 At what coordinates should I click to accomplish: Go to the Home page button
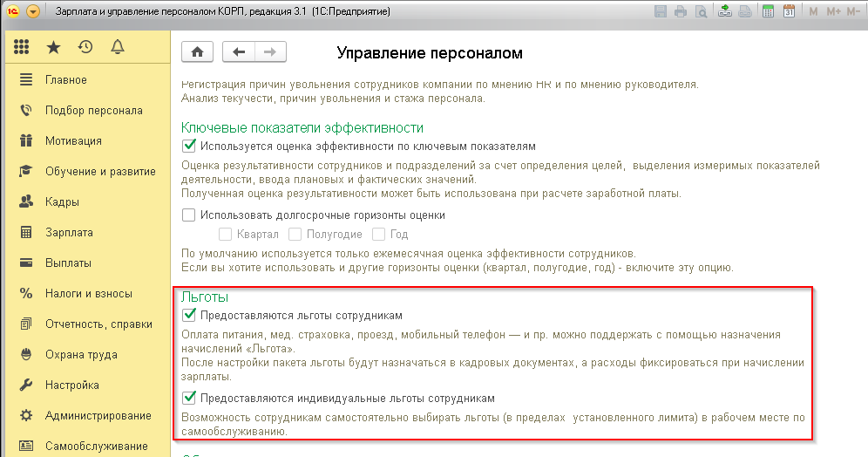197,52
